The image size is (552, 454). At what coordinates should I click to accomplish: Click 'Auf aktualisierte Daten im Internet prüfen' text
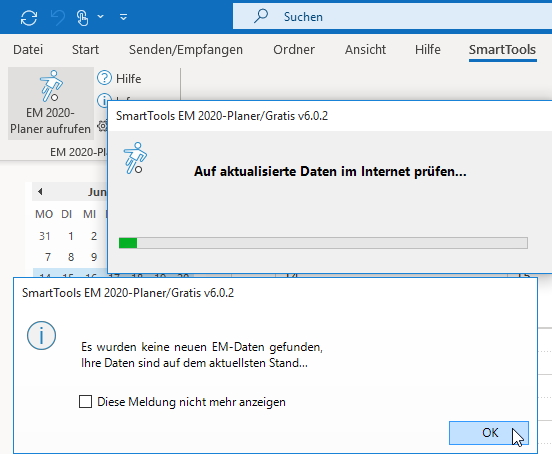click(330, 171)
